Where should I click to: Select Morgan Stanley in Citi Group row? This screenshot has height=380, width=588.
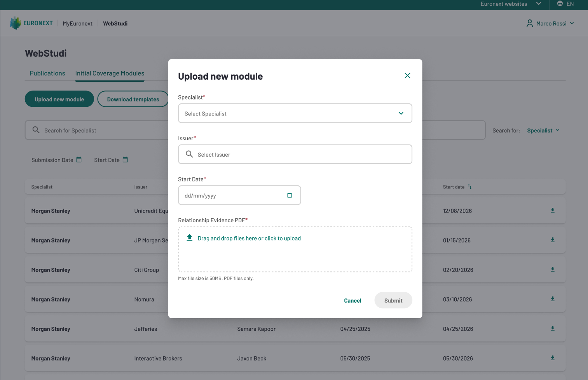51,270
